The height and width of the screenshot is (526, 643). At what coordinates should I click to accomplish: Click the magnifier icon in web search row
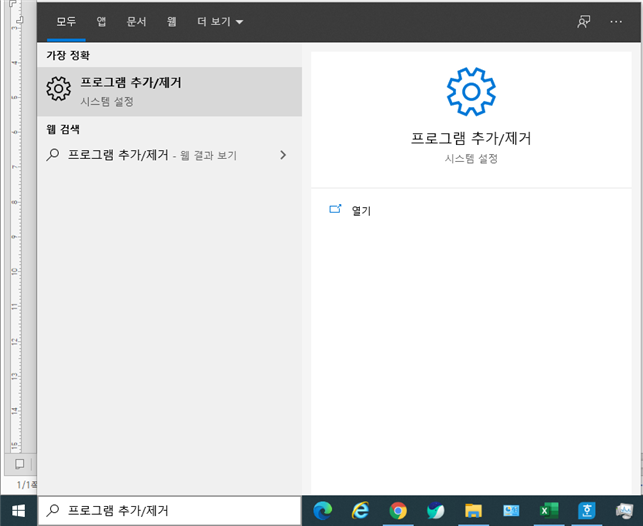pos(53,155)
